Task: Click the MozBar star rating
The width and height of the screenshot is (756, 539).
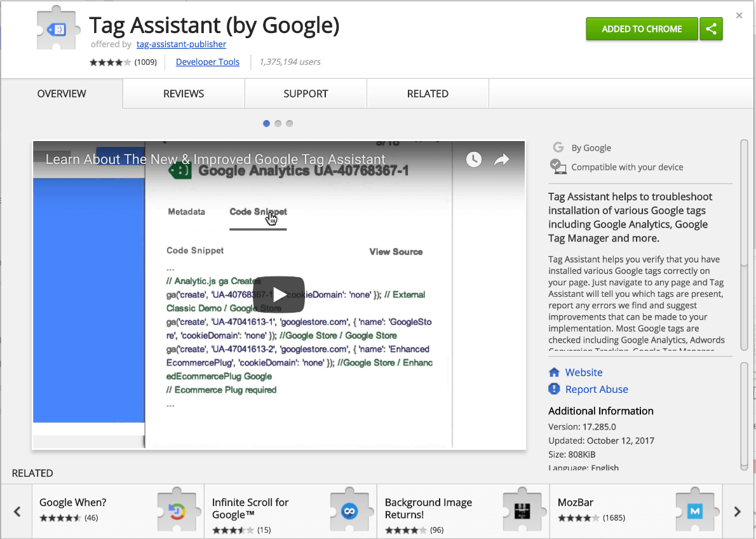Action: click(x=579, y=518)
